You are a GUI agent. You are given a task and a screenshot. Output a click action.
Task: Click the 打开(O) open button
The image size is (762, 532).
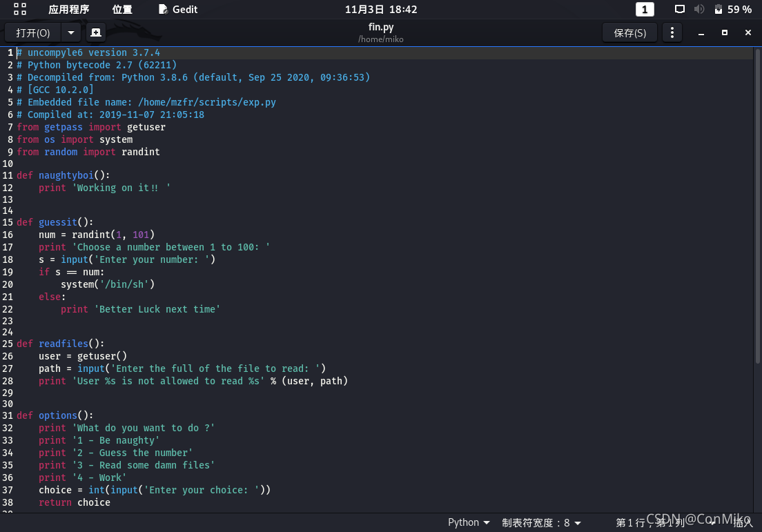point(33,32)
